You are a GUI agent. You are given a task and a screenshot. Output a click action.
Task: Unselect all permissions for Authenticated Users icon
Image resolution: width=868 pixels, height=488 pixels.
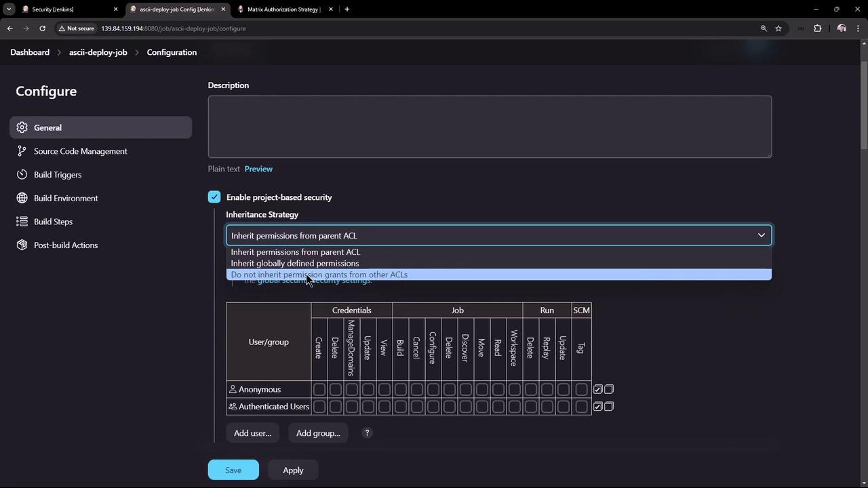pos(609,407)
